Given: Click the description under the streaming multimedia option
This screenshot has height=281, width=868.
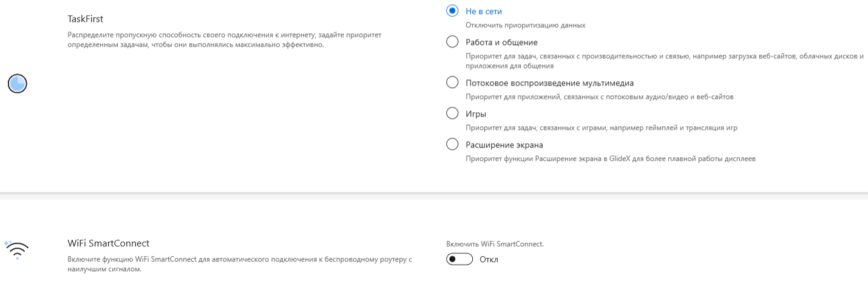Looking at the screenshot, I should [x=599, y=96].
